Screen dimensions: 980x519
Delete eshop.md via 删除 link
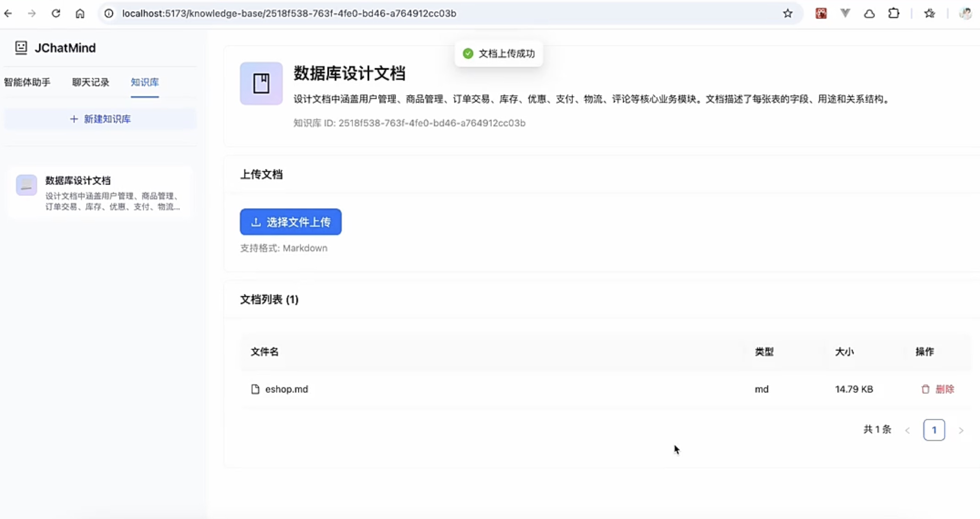tap(945, 389)
